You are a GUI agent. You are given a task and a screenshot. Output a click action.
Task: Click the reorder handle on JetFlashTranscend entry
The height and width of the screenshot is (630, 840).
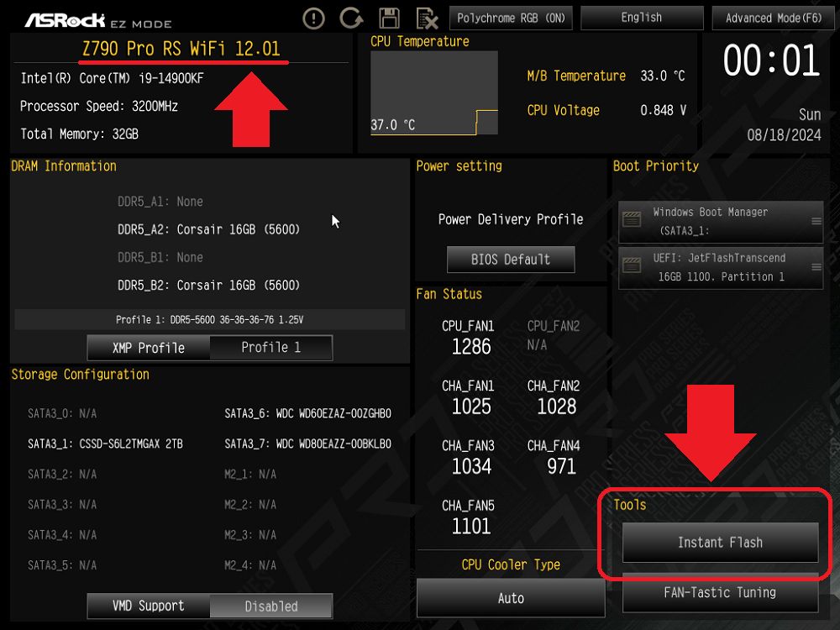816,267
